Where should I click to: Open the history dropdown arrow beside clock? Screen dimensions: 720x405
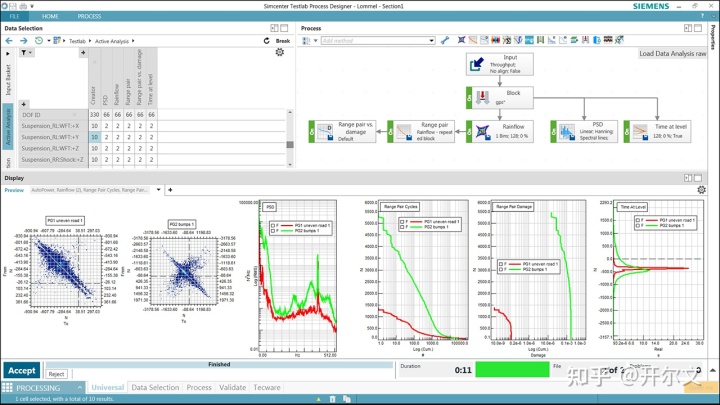click(x=49, y=40)
